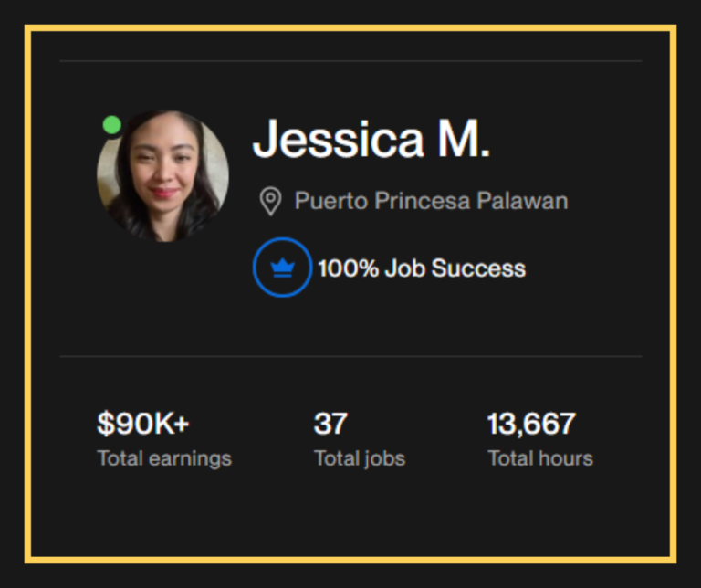Open the Jessica M. profile name
701x588 pixels.
(x=371, y=139)
